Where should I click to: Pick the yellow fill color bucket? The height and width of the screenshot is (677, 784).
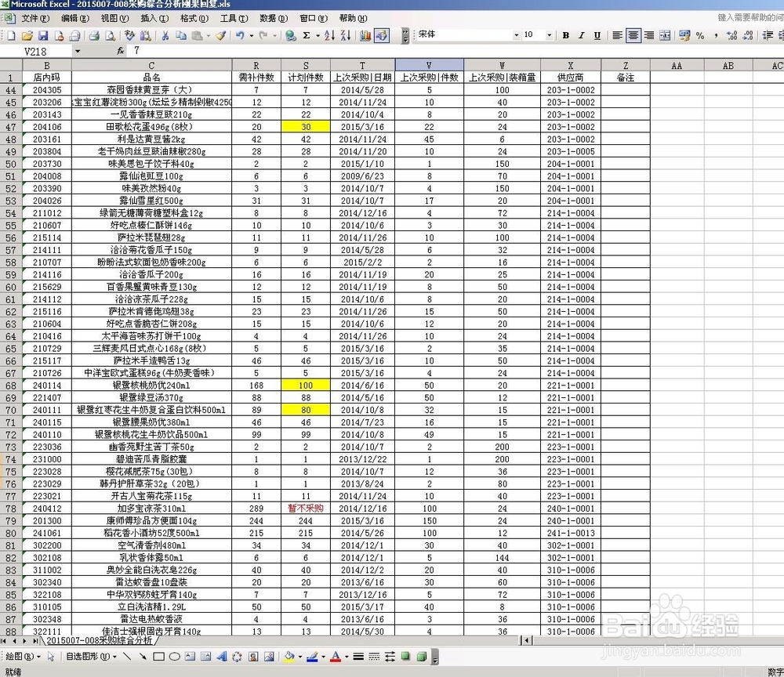coord(289,657)
